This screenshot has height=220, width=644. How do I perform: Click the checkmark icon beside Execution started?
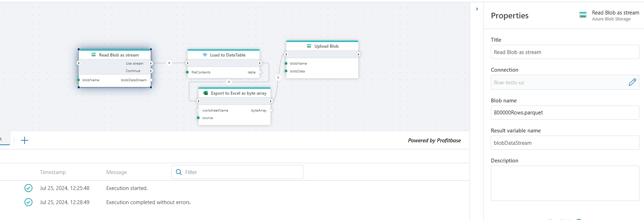tap(28, 188)
